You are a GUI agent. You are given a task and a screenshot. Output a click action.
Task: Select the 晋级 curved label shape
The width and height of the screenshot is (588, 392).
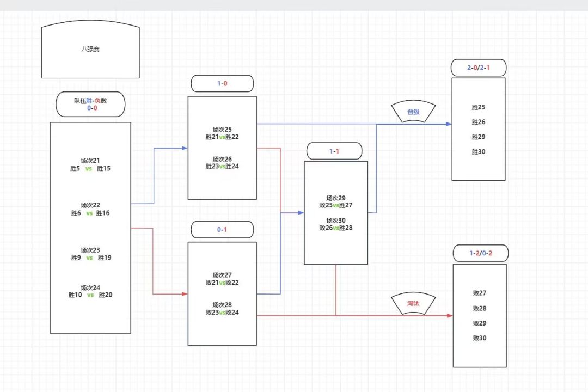tap(413, 112)
